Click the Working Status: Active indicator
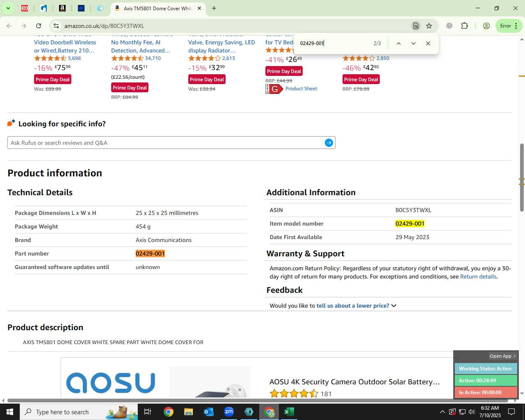 click(486, 369)
